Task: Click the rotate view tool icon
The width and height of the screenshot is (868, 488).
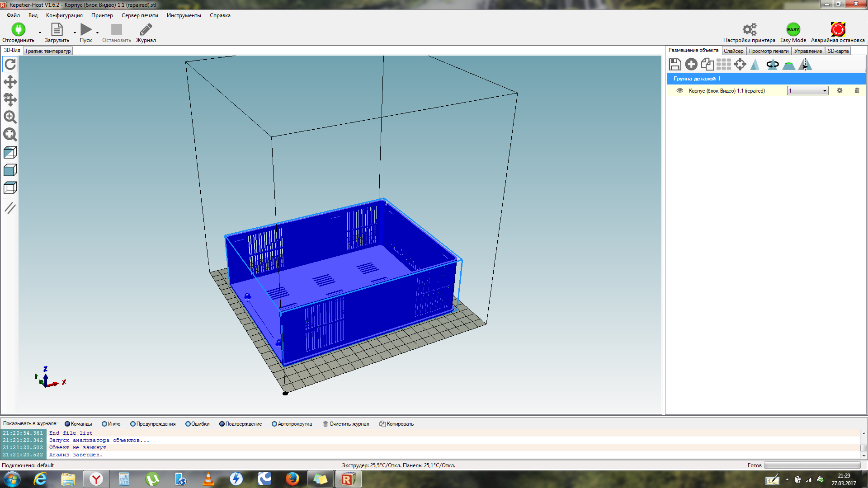Action: point(10,64)
